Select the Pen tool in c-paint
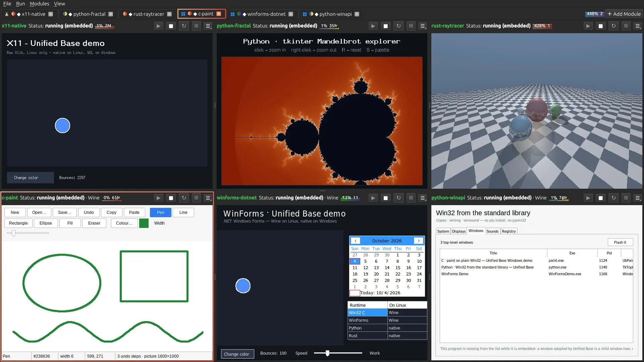This screenshot has height=362, width=644. click(x=161, y=213)
